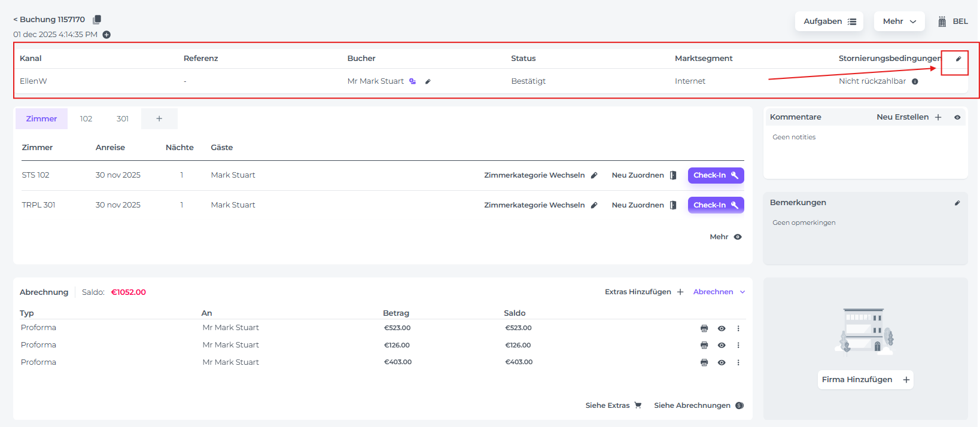Show info about Nicht rückzahlbar policy
The width and height of the screenshot is (980, 427).
tap(915, 81)
